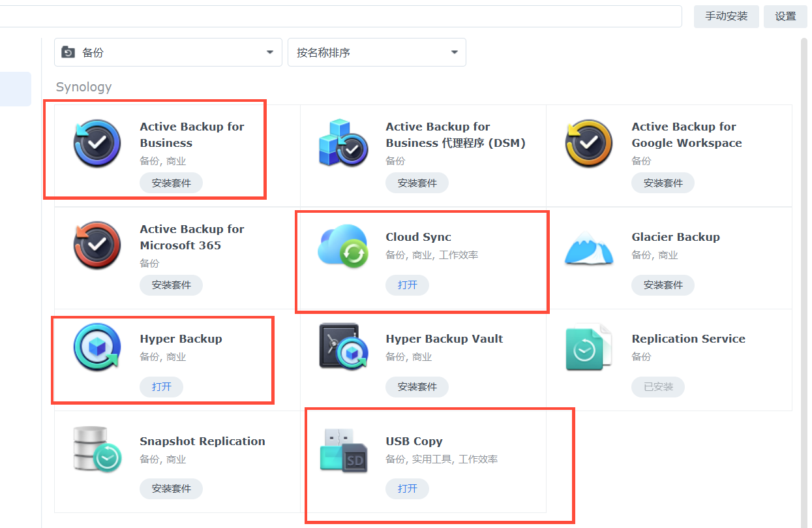The width and height of the screenshot is (812, 528).
Task: Click the Glacier Backup mountain icon
Action: click(589, 248)
